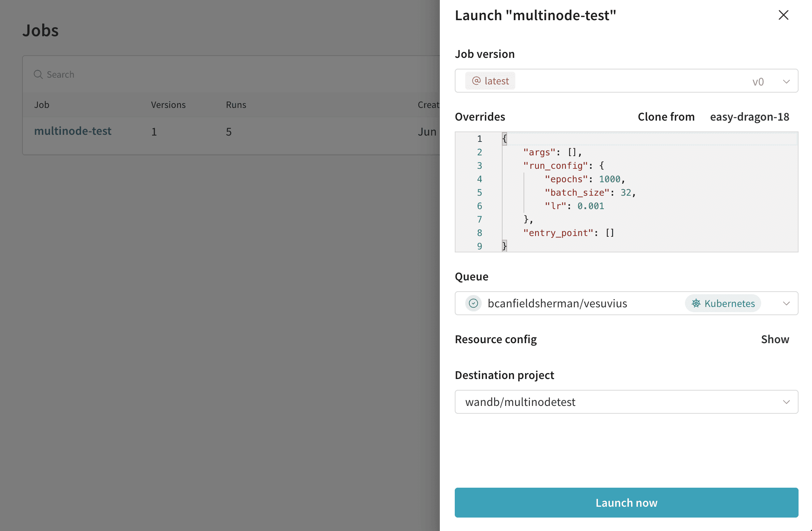Select the v0 version label

tap(758, 81)
